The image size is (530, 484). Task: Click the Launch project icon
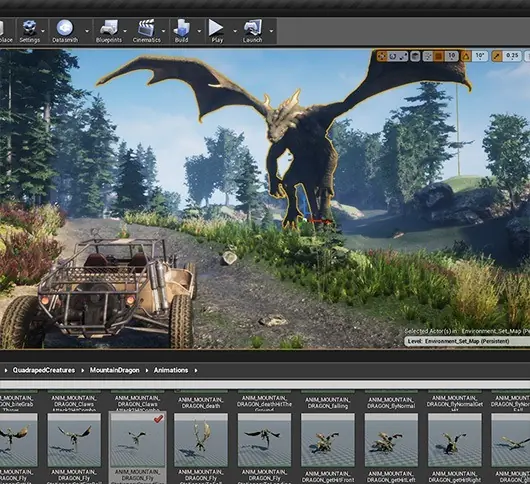click(x=252, y=31)
